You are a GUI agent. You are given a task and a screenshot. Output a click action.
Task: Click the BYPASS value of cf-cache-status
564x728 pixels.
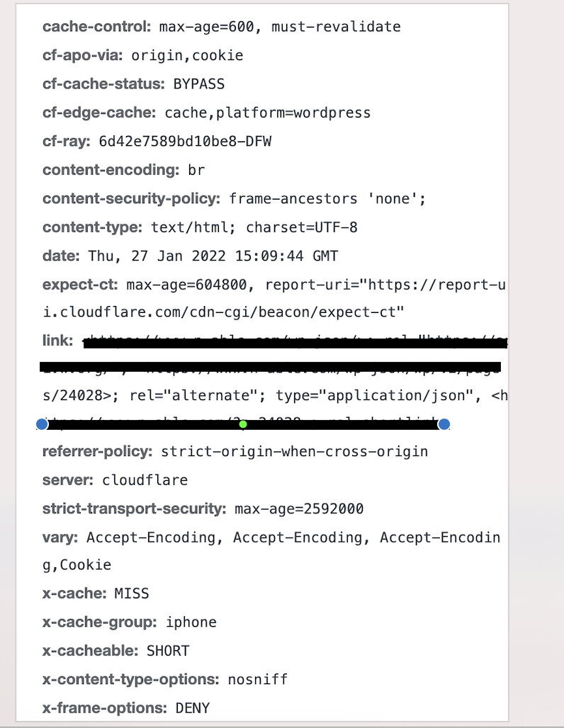tap(199, 84)
